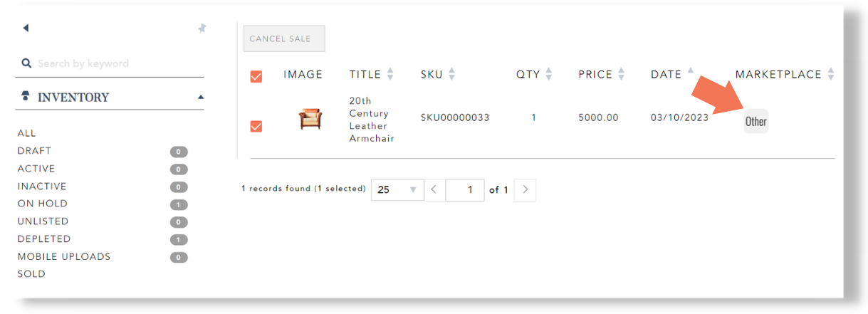Click the Other marketplace badge

point(755,121)
